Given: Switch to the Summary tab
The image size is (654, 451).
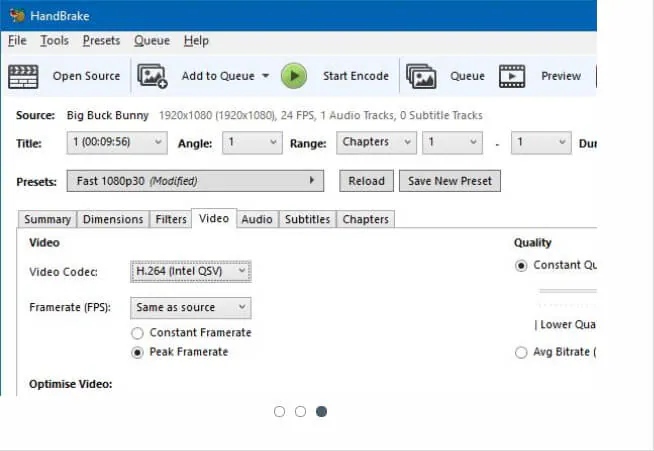Looking at the screenshot, I should pos(47,219).
